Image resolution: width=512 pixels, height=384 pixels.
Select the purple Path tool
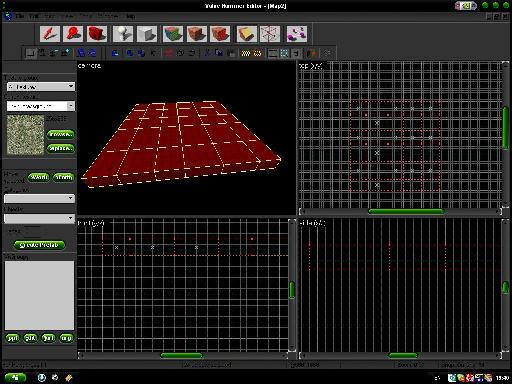pos(297,34)
